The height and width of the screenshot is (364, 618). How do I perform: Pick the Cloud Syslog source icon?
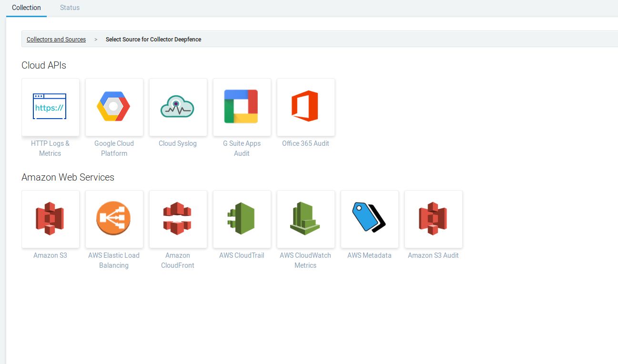pos(178,107)
